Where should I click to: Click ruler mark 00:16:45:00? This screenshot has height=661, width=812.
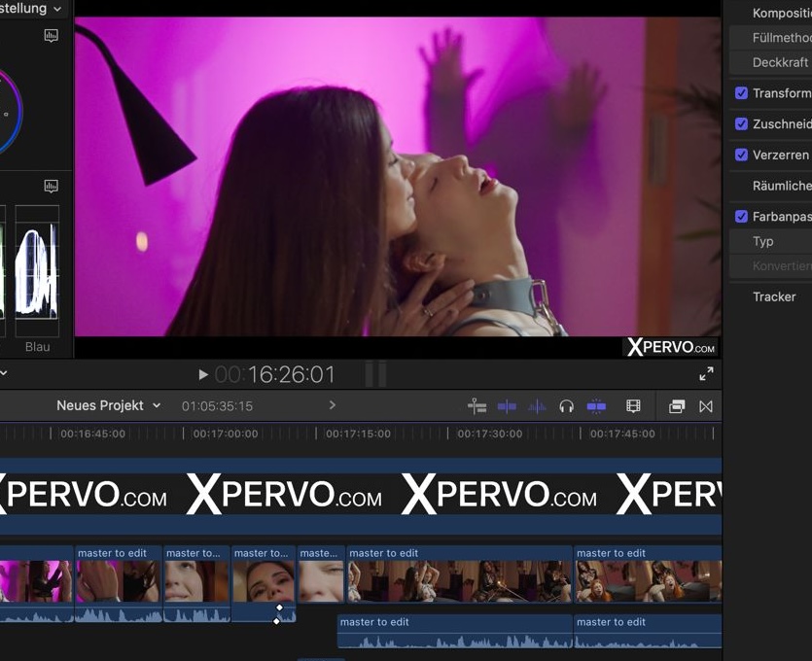click(x=92, y=434)
